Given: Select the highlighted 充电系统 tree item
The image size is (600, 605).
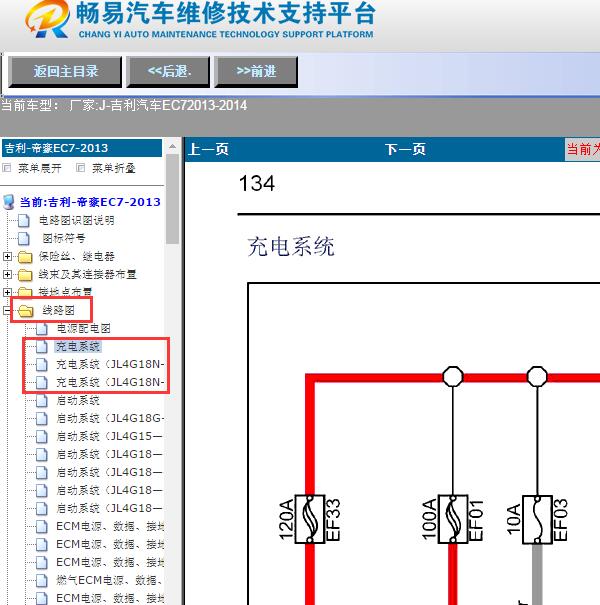Looking at the screenshot, I should tap(78, 346).
